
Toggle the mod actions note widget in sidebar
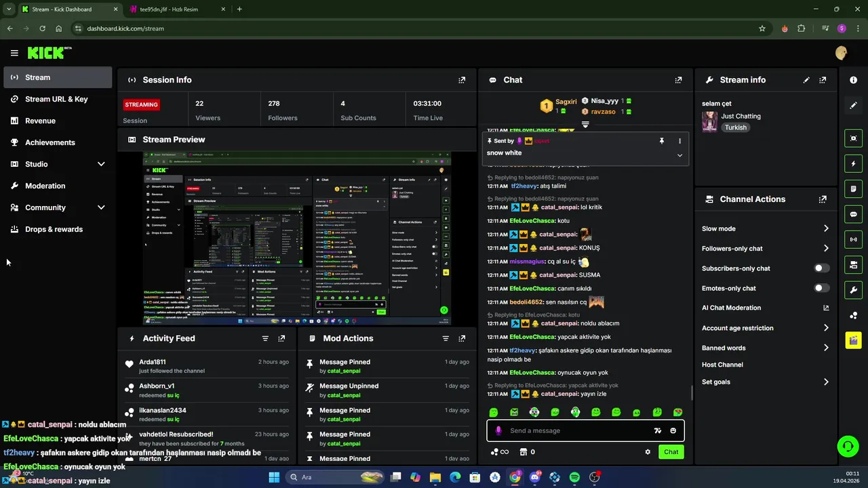pos(853,188)
